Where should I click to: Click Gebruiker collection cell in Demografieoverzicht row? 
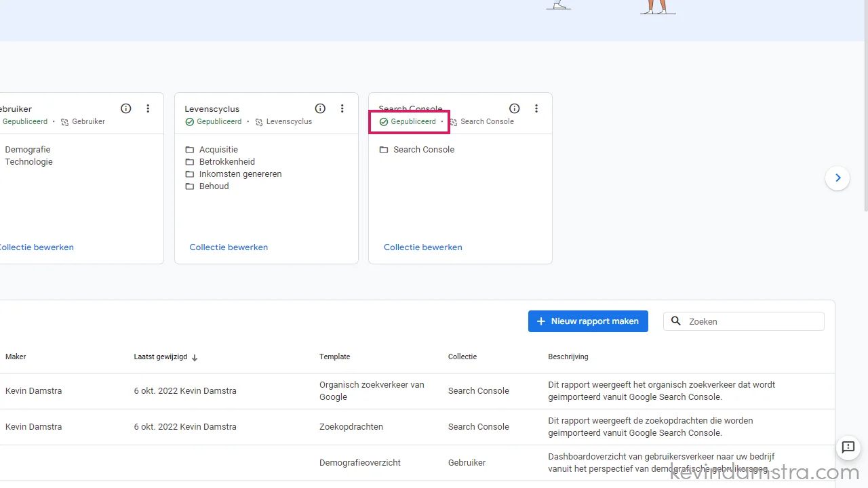click(x=467, y=463)
